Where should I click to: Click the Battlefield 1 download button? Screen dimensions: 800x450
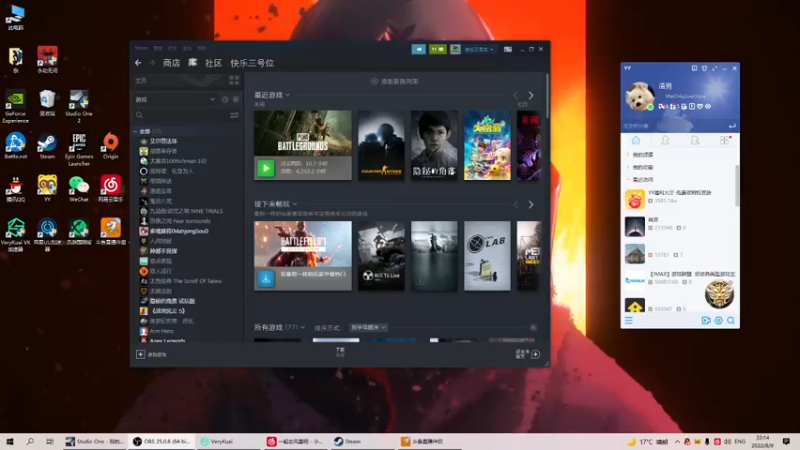[x=266, y=279]
